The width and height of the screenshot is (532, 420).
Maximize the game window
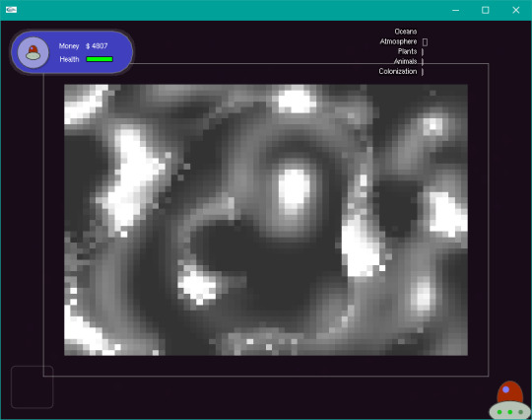(x=486, y=10)
